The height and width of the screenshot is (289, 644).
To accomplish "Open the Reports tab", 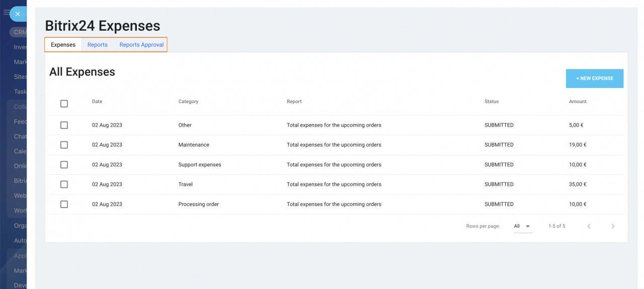I will tap(98, 45).
